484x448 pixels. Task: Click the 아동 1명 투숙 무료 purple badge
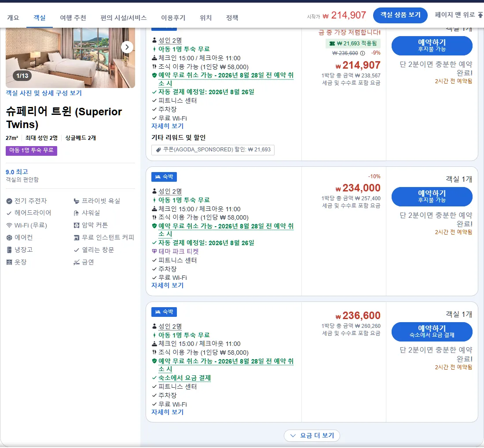(x=31, y=151)
